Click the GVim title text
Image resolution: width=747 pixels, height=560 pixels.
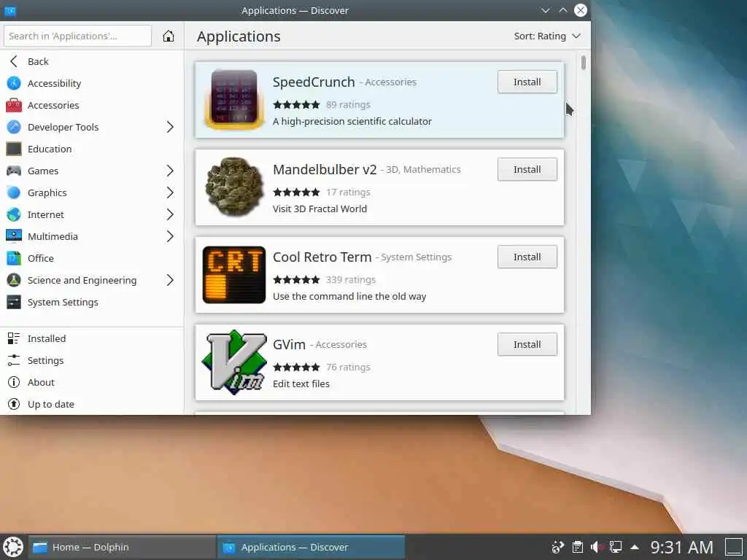289,344
